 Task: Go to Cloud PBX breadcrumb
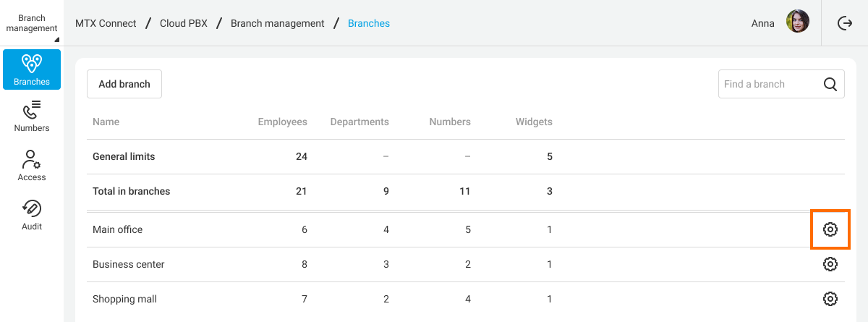[184, 23]
